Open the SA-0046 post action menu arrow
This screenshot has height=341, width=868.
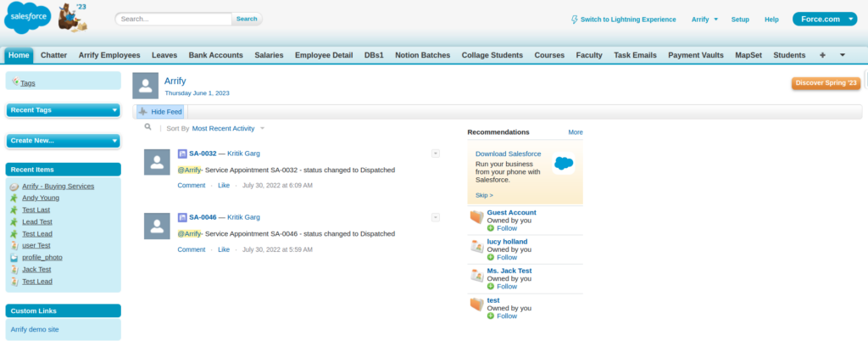click(436, 217)
